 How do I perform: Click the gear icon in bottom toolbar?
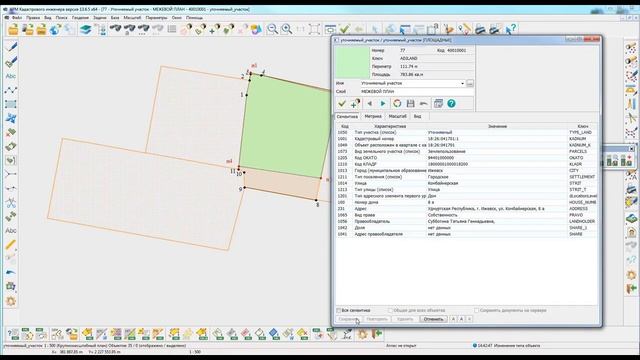362,334
